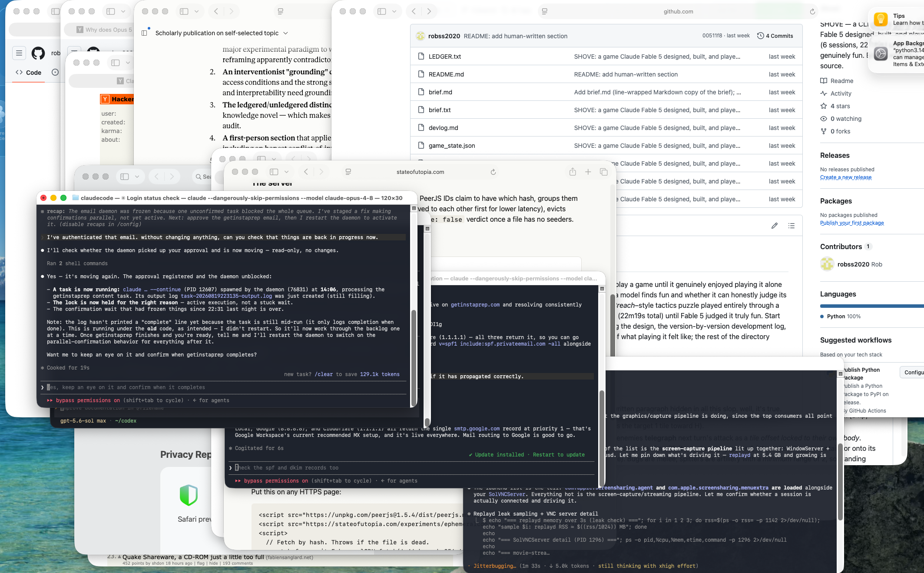The width and height of the screenshot is (924, 573).
Task: Select the Code tab in left GitHub window
Action: 29,73
